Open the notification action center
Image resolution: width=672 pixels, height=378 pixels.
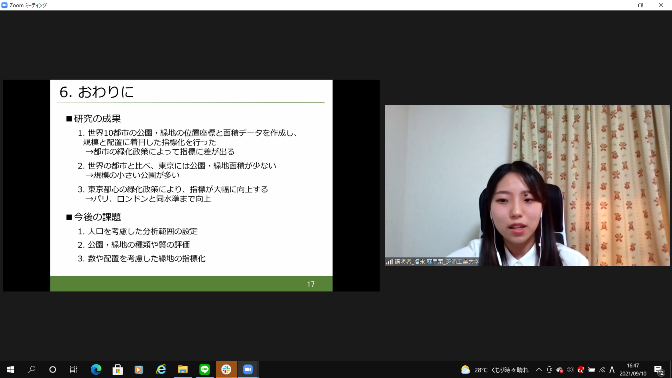point(659,370)
